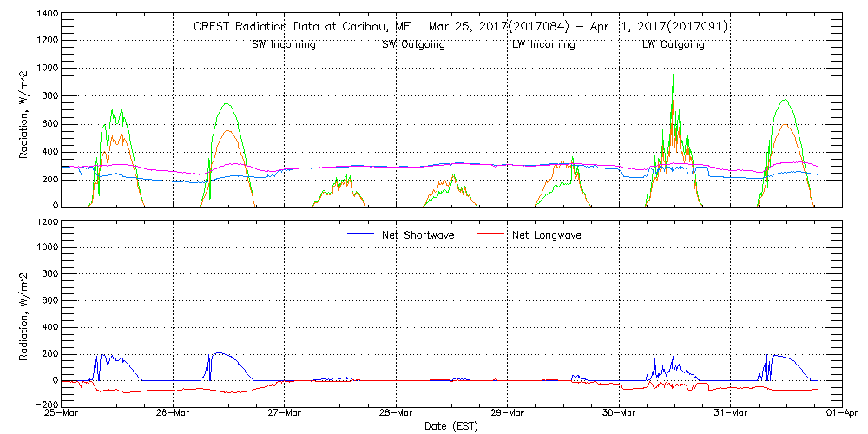Click the 30-Mar date tick label
The width and height of the screenshot is (868, 434).
(619, 413)
